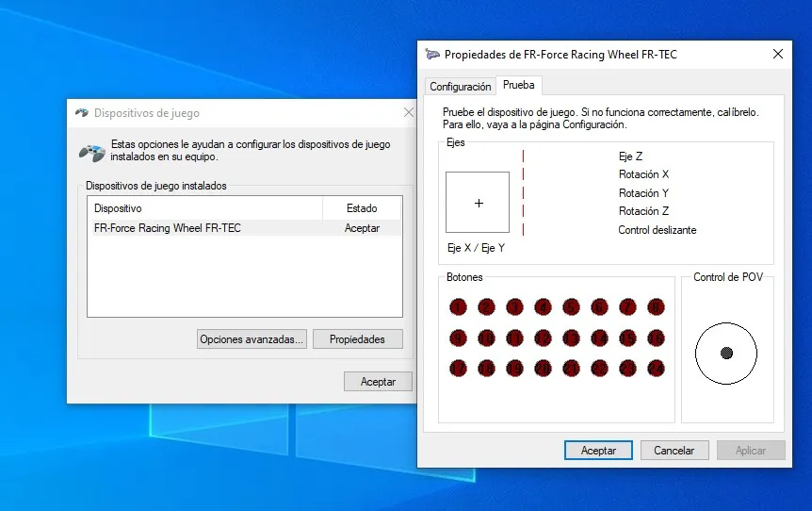The image size is (812, 511).
Task: Click the Rotación X axis bar
Action: pyautogui.click(x=523, y=174)
